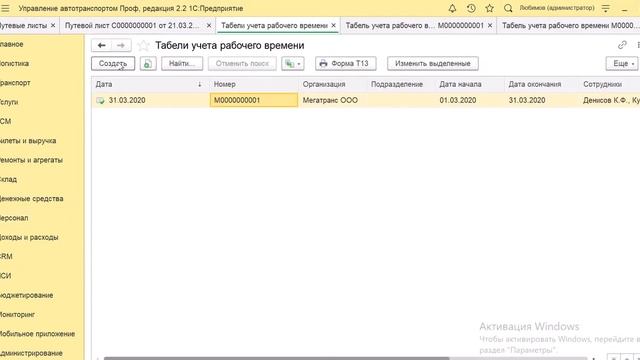Image resolution: width=640 pixels, height=360 pixels.
Task: Click the Создать button
Action: coord(113,64)
